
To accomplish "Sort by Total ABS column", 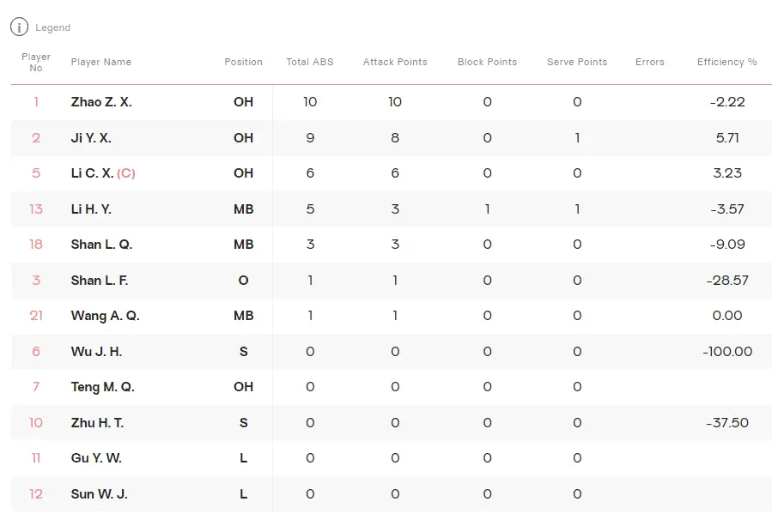I will coord(310,62).
